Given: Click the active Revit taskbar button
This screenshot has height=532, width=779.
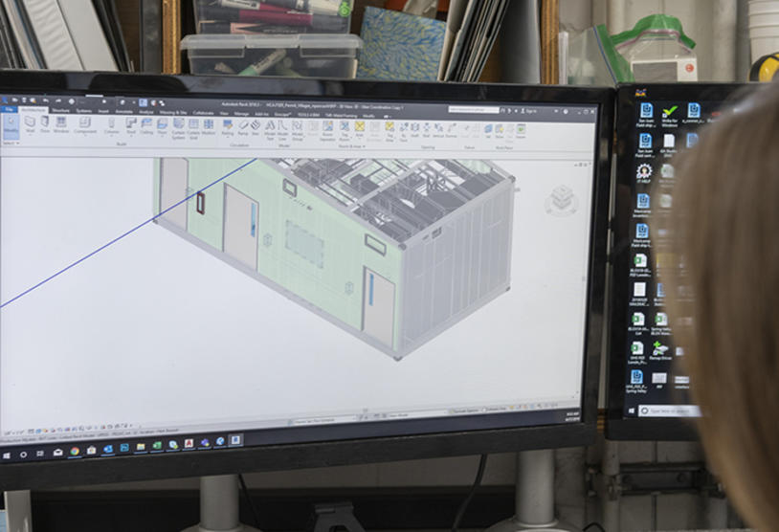Looking at the screenshot, I should (235, 440).
